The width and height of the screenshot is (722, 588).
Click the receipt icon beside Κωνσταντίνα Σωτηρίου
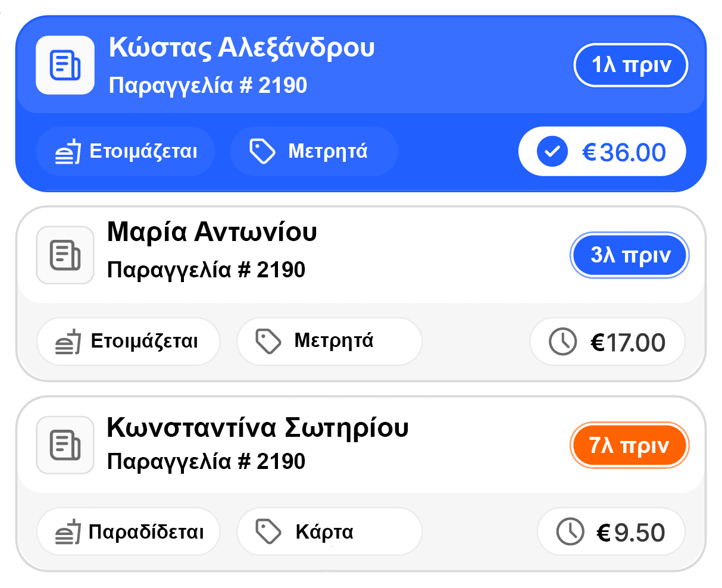[x=65, y=445]
